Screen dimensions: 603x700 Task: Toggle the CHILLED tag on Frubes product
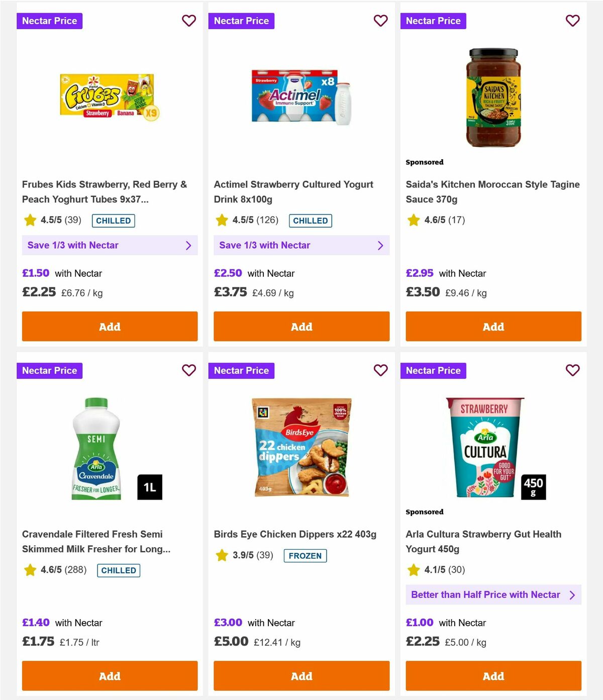click(113, 221)
